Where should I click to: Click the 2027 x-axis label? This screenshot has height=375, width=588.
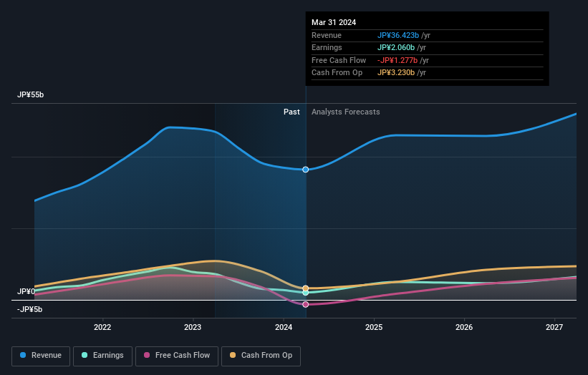tap(554, 328)
